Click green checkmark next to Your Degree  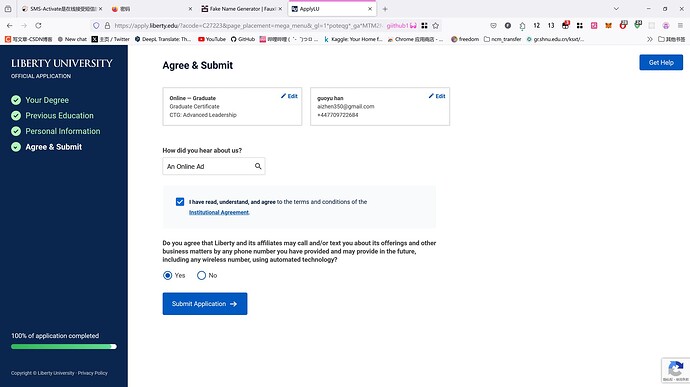click(x=16, y=100)
